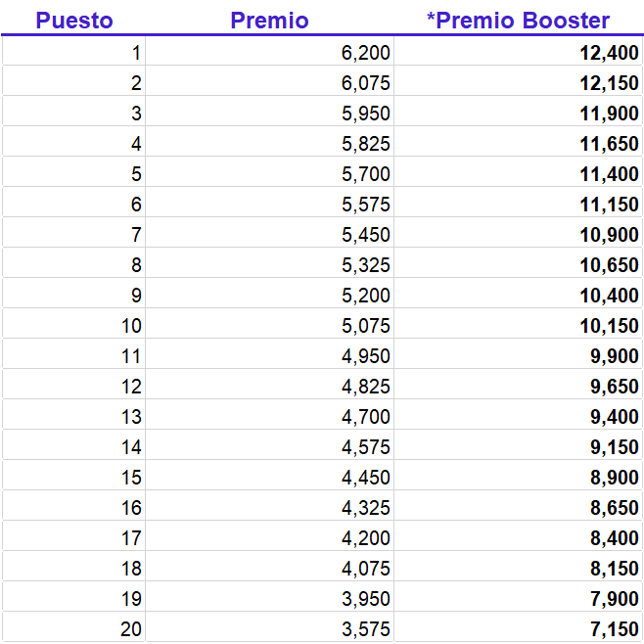Select the booster prize cell 12,400

519,51
